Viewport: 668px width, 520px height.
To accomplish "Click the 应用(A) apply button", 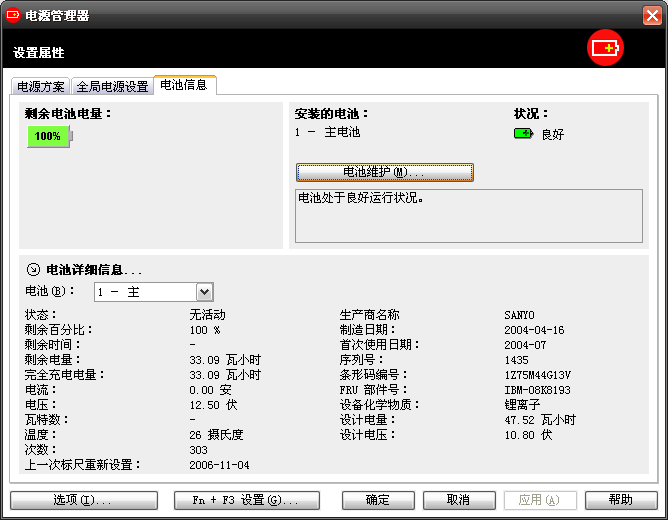I will point(540,500).
